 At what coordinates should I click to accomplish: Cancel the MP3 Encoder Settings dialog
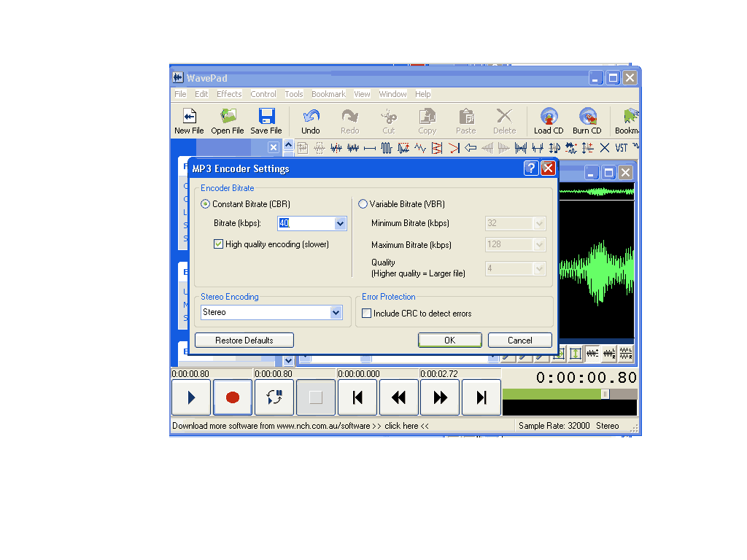click(x=519, y=341)
